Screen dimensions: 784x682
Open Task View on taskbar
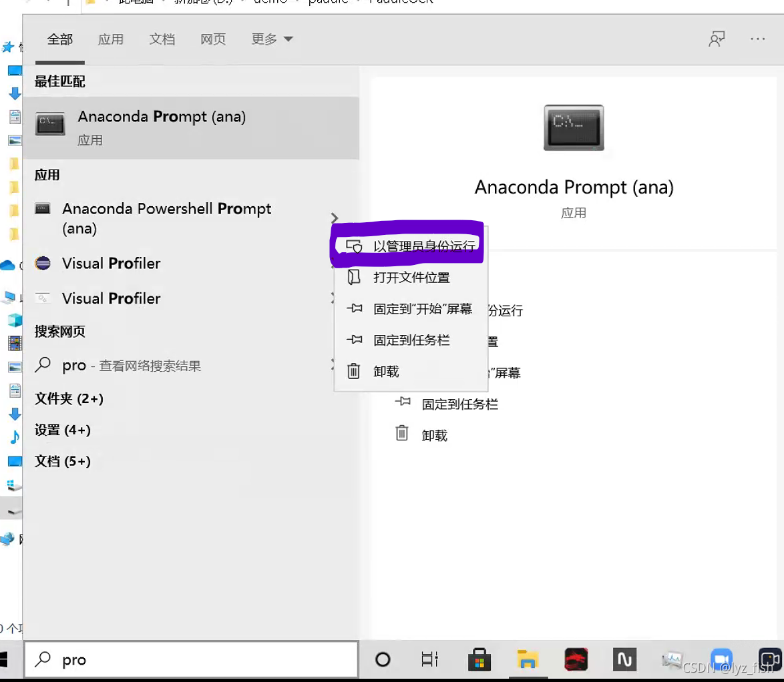(x=429, y=659)
